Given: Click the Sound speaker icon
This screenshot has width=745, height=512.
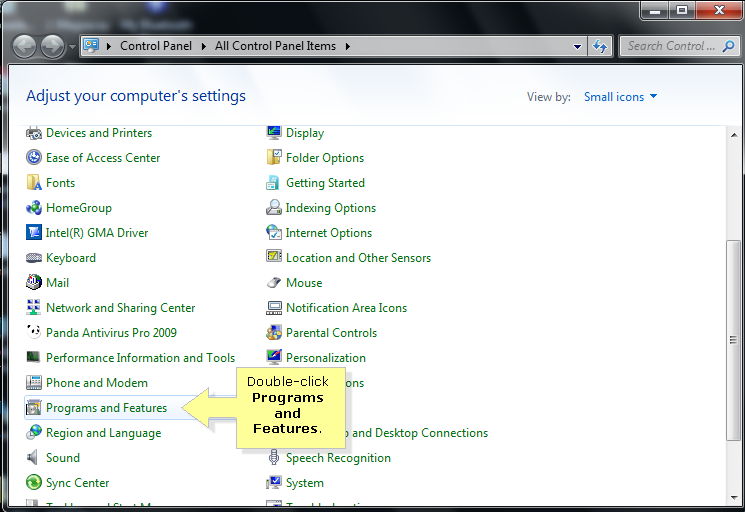Looking at the screenshot, I should [34, 458].
